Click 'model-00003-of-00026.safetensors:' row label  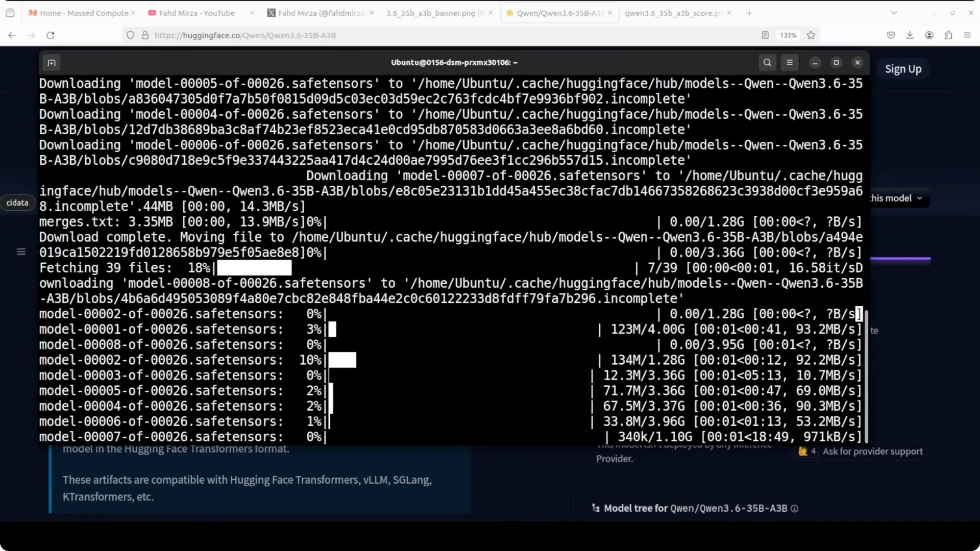coord(161,375)
